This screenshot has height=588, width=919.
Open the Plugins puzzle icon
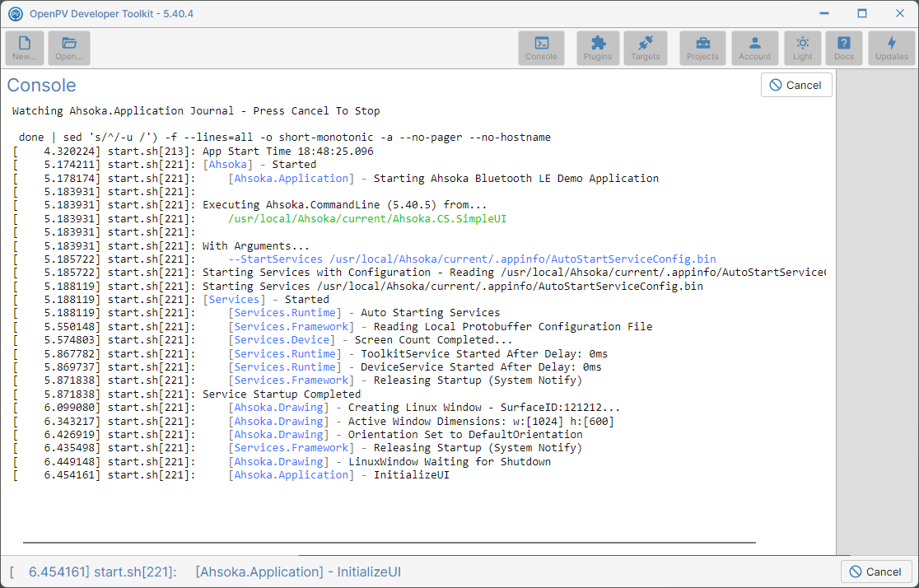(598, 48)
